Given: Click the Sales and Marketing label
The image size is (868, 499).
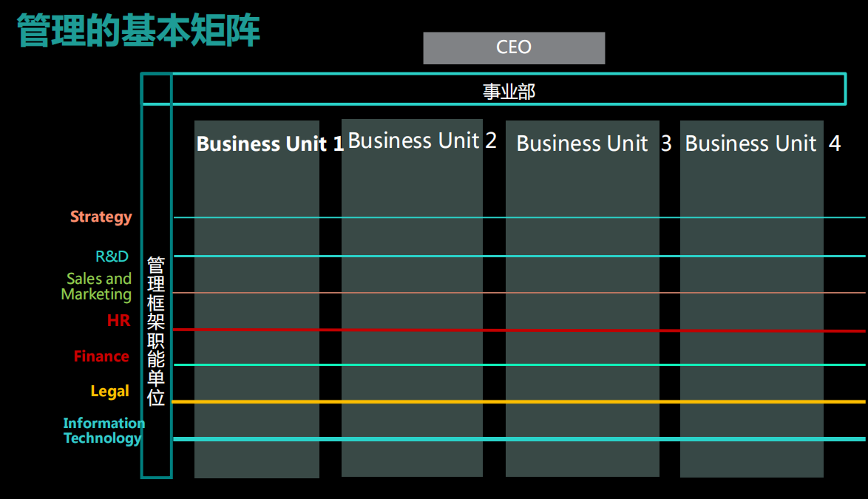Looking at the screenshot, I should click(x=97, y=287).
